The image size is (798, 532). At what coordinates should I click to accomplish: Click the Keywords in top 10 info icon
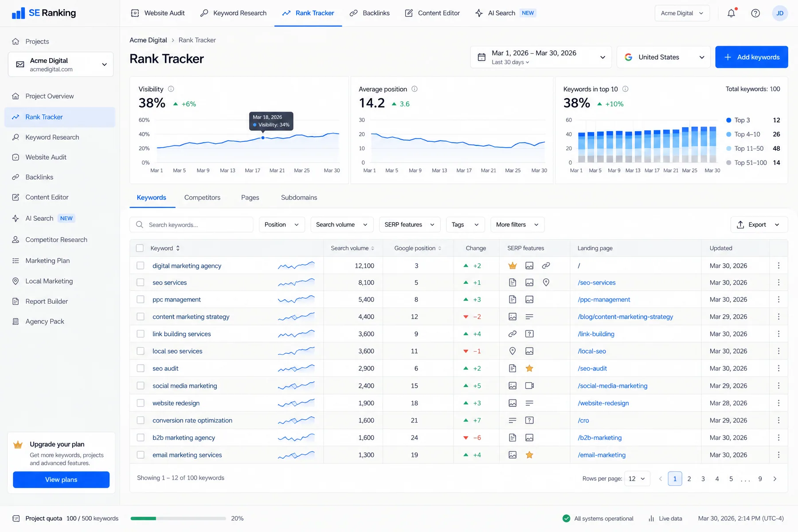[625, 89]
